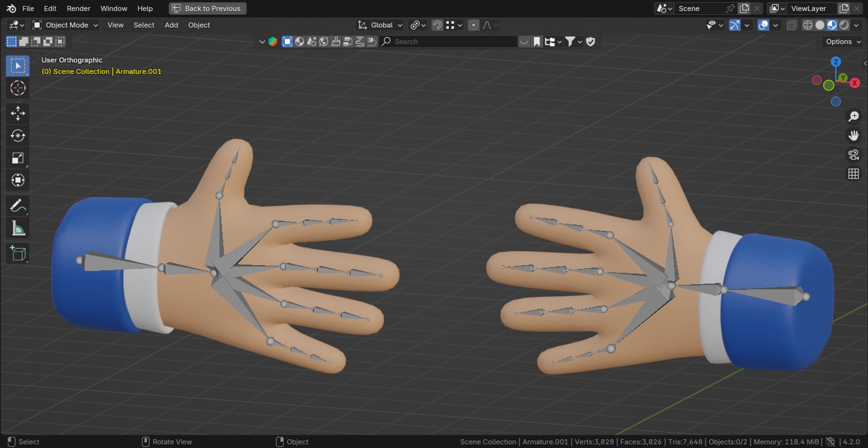
Task: Select the Measure tool
Action: pos(18,228)
